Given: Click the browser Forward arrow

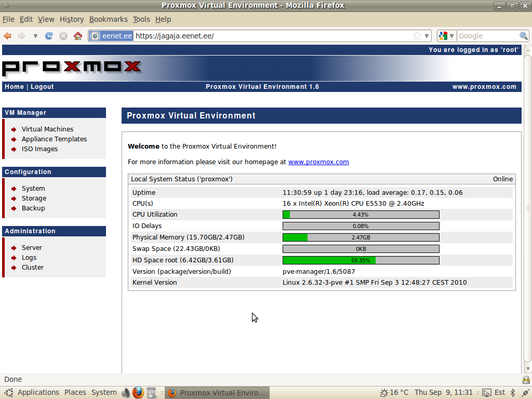Looking at the screenshot, I should click(22, 36).
